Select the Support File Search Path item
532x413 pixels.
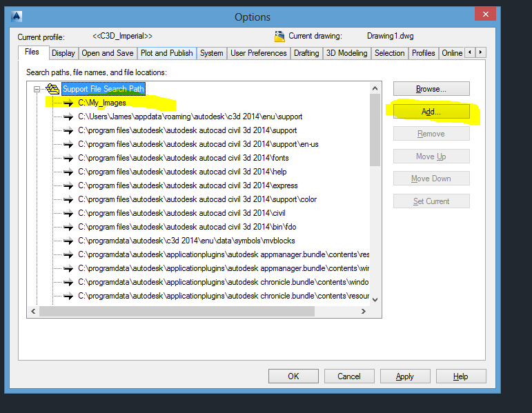point(104,89)
